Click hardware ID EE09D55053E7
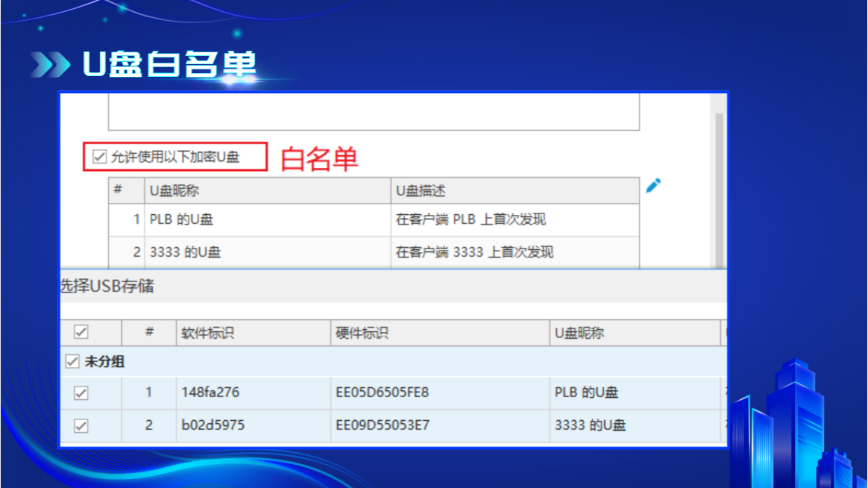 [x=383, y=425]
